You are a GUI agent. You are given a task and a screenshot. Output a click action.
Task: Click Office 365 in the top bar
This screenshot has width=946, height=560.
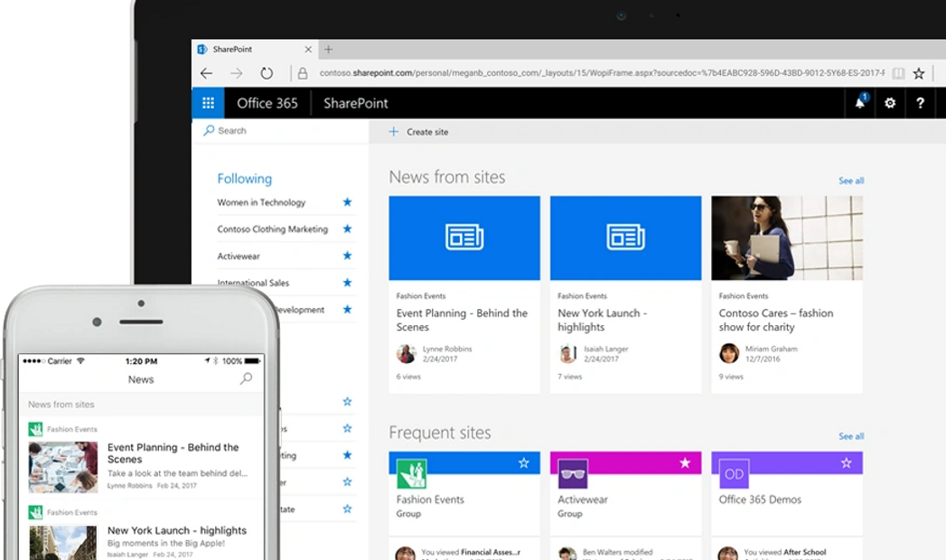click(x=267, y=103)
